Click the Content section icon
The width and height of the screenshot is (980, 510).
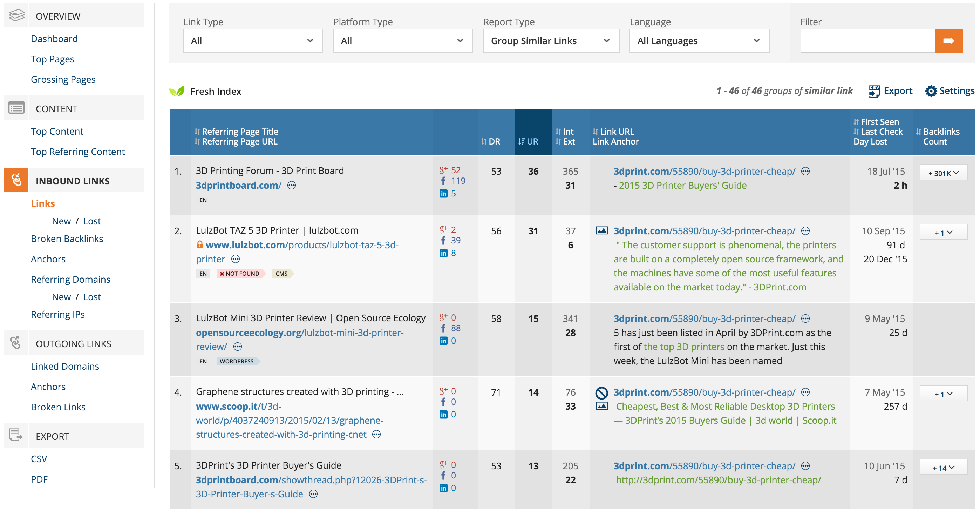pyautogui.click(x=16, y=108)
